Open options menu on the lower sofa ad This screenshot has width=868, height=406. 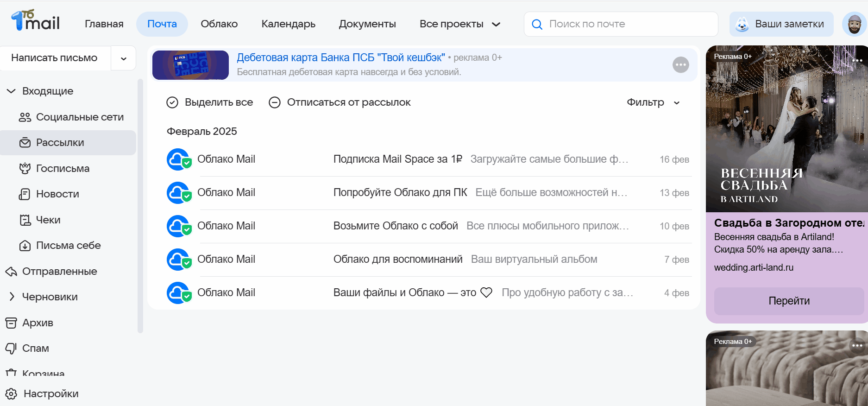click(x=857, y=345)
